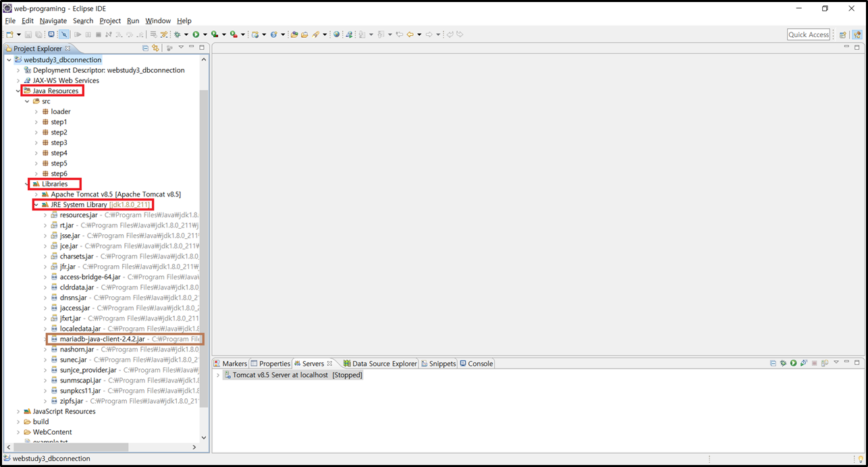Click the Quick Access field
The image size is (868, 467).
pyautogui.click(x=809, y=34)
